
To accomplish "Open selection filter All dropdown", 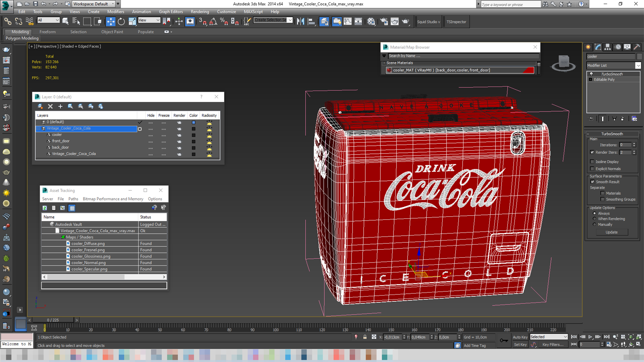I will (48, 20).
